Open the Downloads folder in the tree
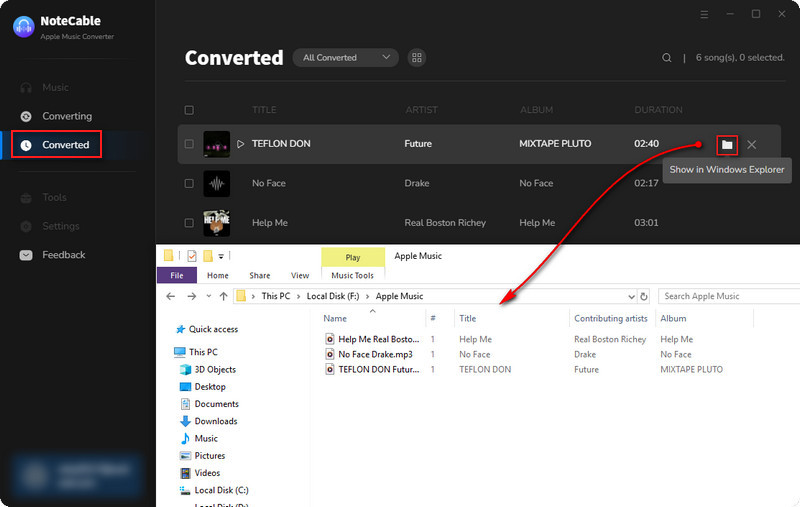The height and width of the screenshot is (507, 800). [209, 421]
